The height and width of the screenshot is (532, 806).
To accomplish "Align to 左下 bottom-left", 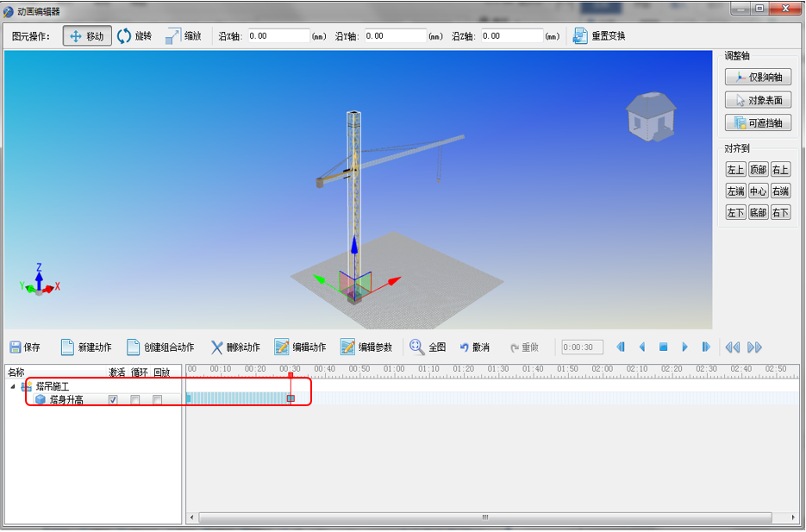I will [x=735, y=212].
